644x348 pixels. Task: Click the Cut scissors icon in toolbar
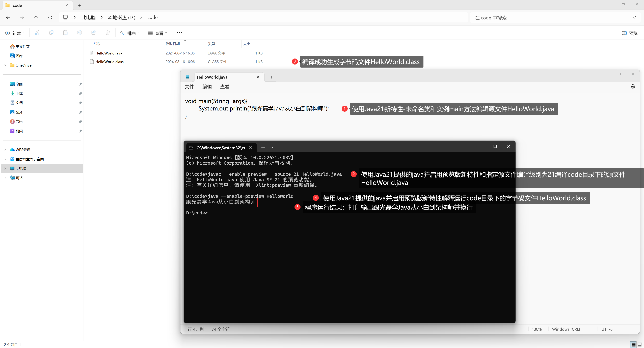[37, 33]
